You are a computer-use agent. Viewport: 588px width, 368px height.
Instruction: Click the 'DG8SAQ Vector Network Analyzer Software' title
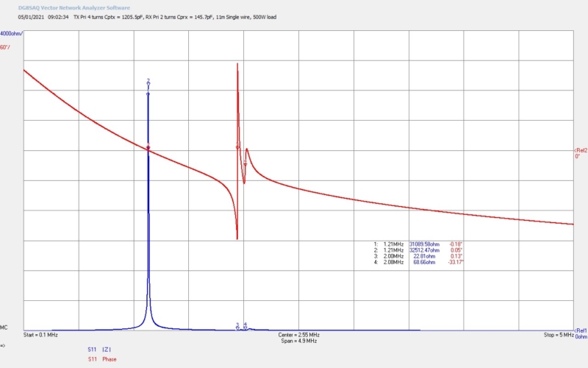coord(74,7)
